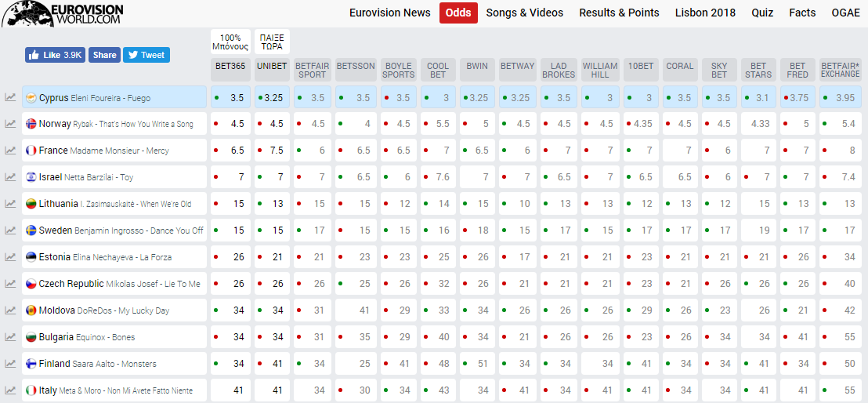Click the WILLIAM HILL column header

pyautogui.click(x=600, y=70)
